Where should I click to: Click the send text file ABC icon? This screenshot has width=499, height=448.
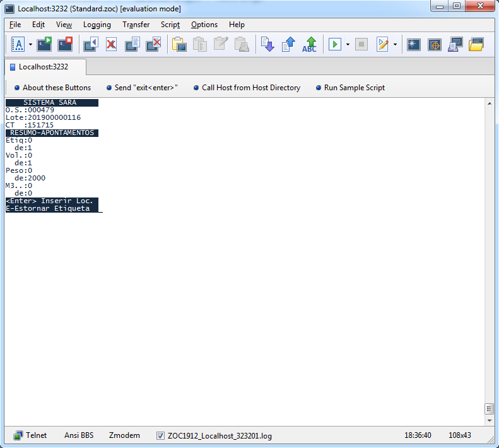(309, 44)
